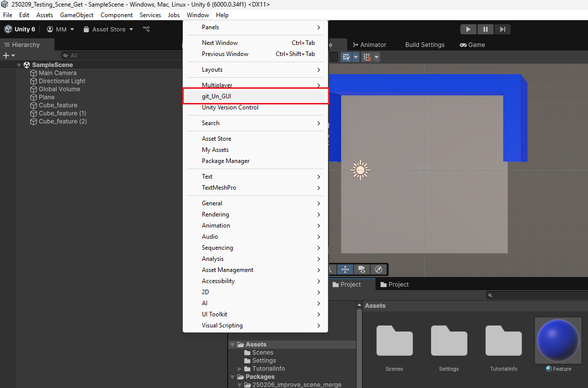Expand the Asset Management submenu
The image size is (588, 388).
pos(255,270)
